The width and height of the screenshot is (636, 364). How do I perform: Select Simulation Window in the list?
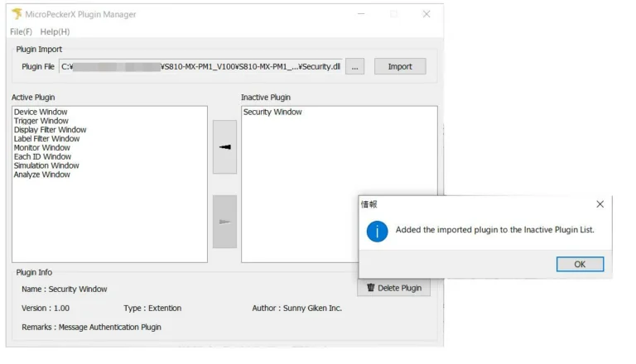[46, 165]
